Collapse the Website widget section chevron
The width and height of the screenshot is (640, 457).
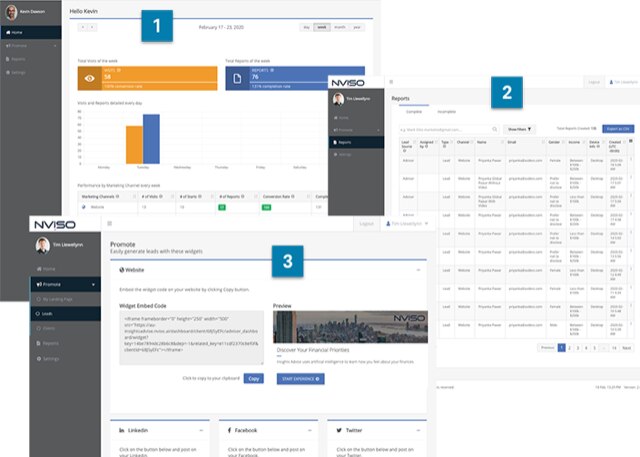coord(417,270)
